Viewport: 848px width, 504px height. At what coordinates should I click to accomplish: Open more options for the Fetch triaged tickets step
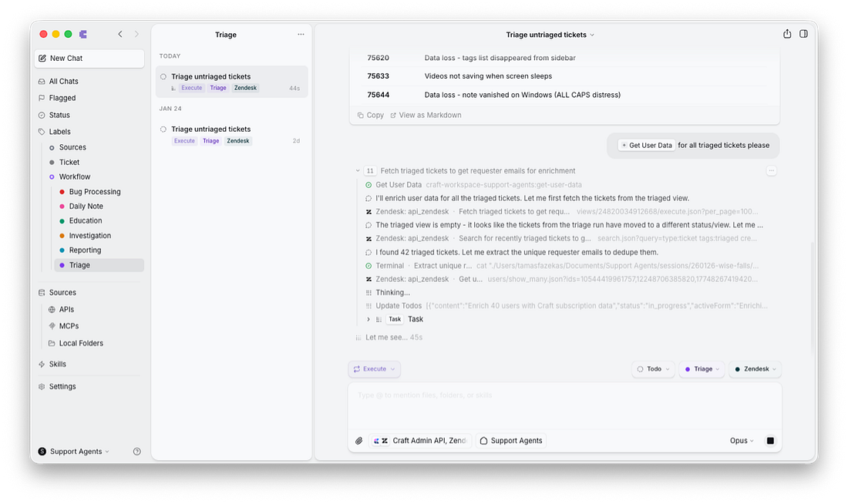(x=771, y=171)
